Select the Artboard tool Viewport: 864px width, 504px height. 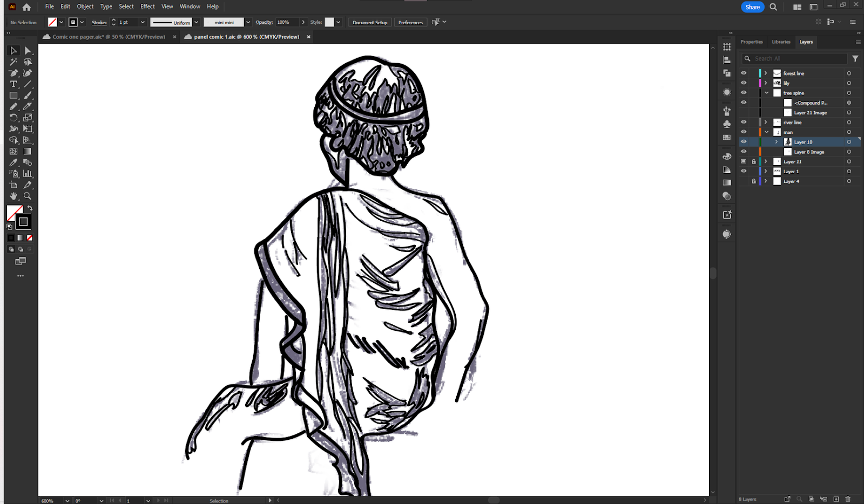coord(13,185)
